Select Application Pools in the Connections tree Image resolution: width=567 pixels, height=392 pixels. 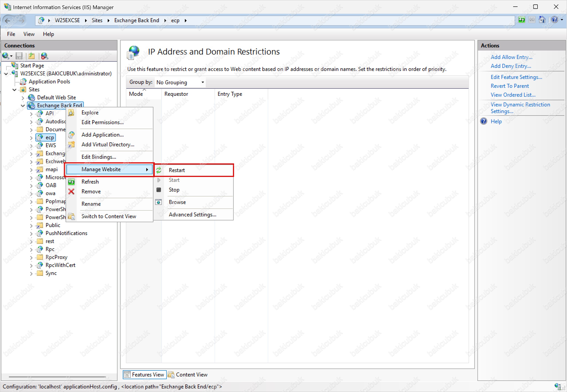pos(49,82)
